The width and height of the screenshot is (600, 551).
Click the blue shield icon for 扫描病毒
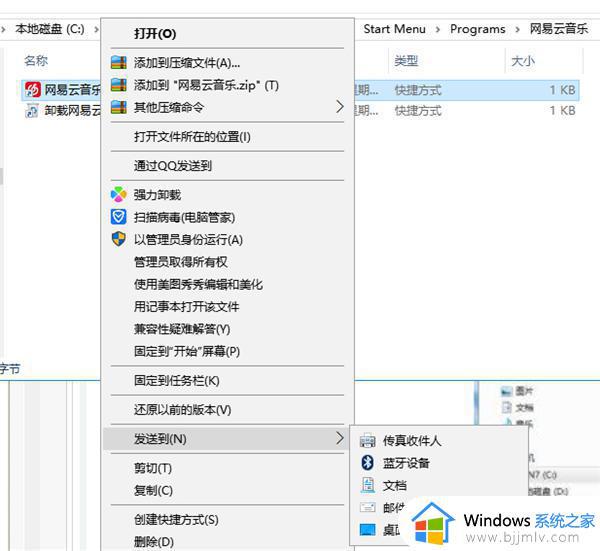[x=119, y=217]
